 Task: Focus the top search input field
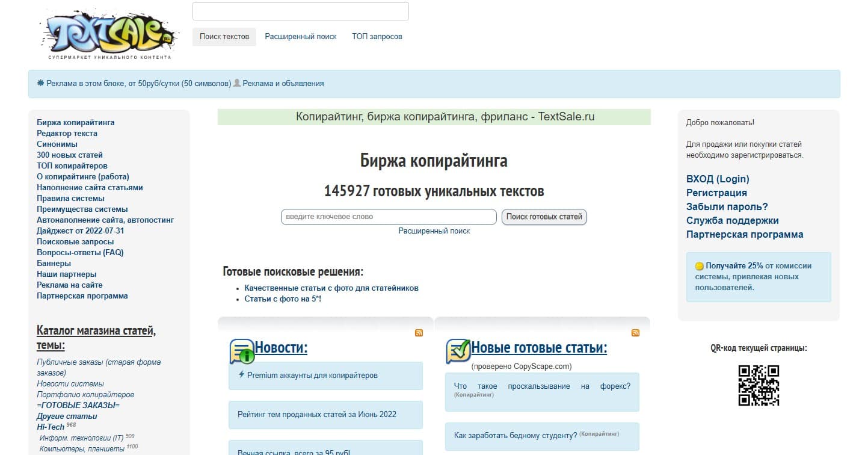pos(301,11)
